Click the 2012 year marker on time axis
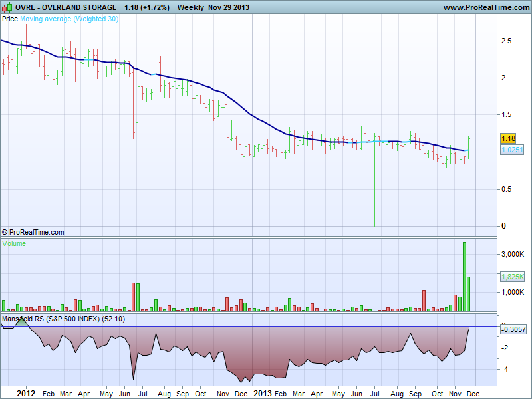This screenshot has height=399, width=532. tap(25, 393)
